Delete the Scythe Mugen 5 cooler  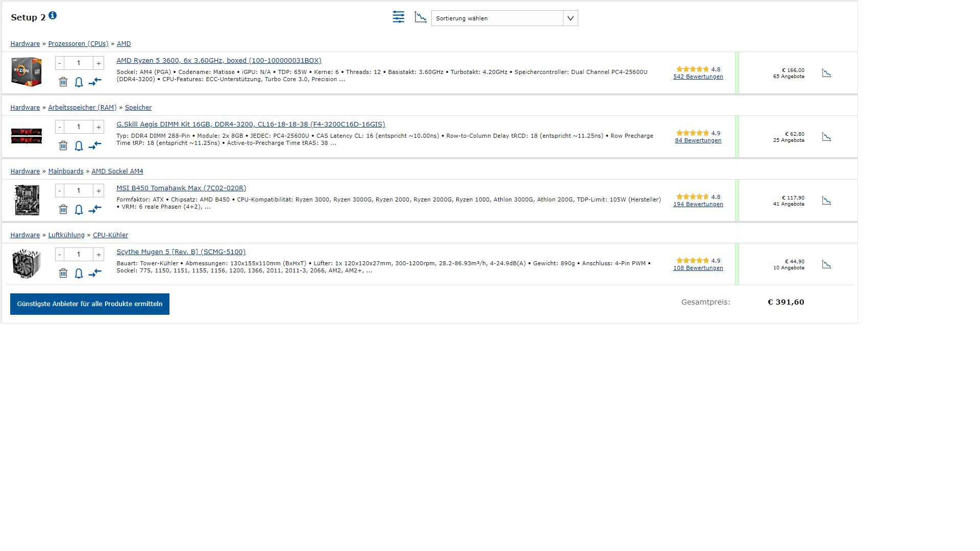[x=63, y=273]
